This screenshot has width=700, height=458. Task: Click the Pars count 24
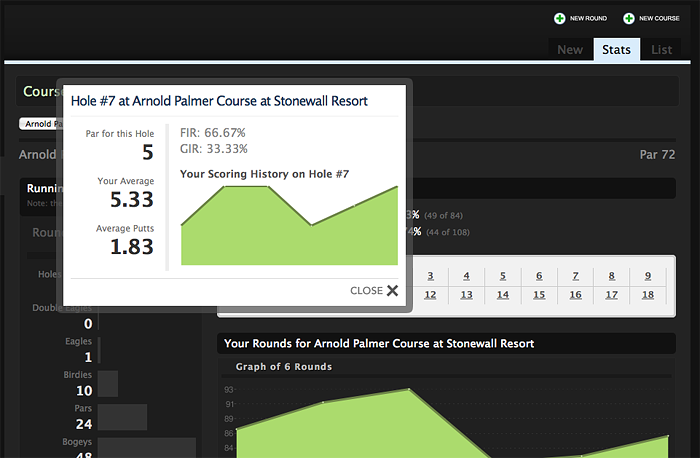click(x=84, y=424)
